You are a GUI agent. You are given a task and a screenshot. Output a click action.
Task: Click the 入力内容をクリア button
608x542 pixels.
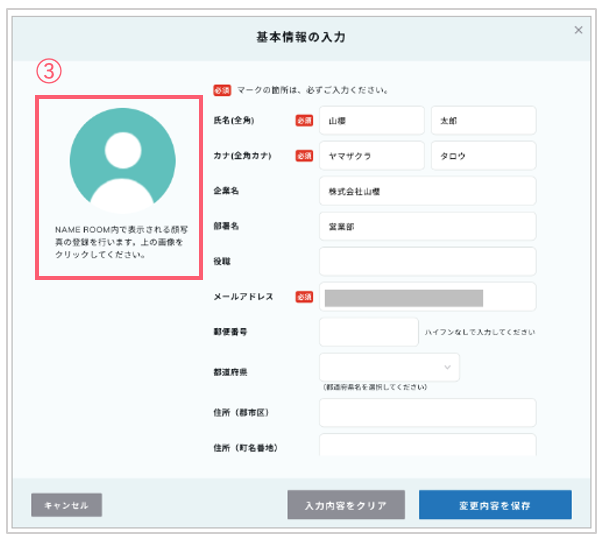tap(346, 505)
